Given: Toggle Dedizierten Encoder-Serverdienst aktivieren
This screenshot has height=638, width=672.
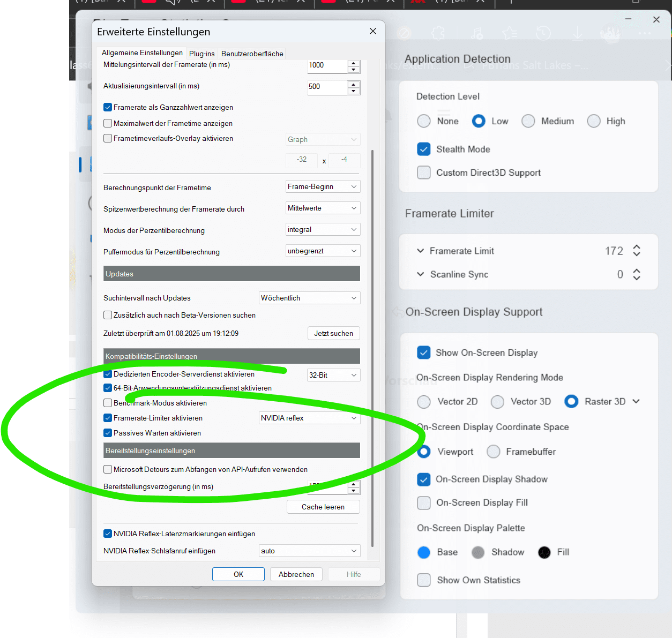Looking at the screenshot, I should [x=108, y=374].
